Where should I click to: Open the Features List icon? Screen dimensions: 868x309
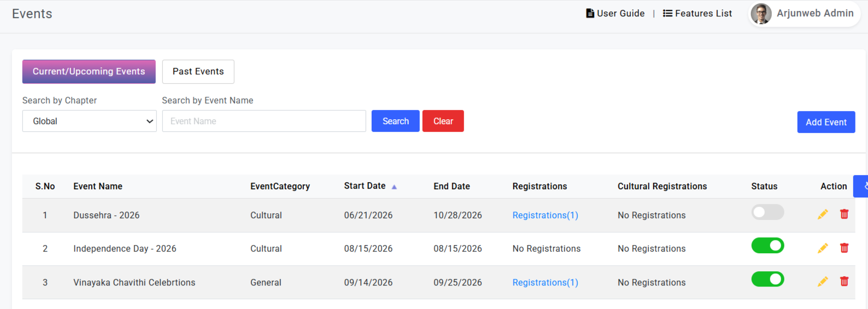(x=667, y=13)
